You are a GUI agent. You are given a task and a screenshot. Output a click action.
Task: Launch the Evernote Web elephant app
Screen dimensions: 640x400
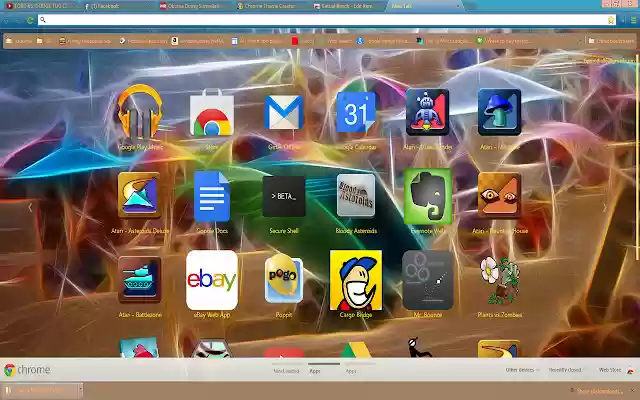coord(428,196)
